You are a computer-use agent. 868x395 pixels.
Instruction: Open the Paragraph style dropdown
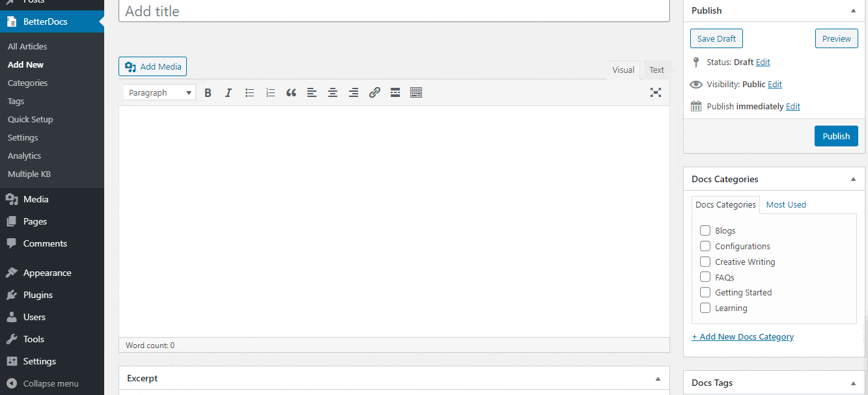(159, 92)
